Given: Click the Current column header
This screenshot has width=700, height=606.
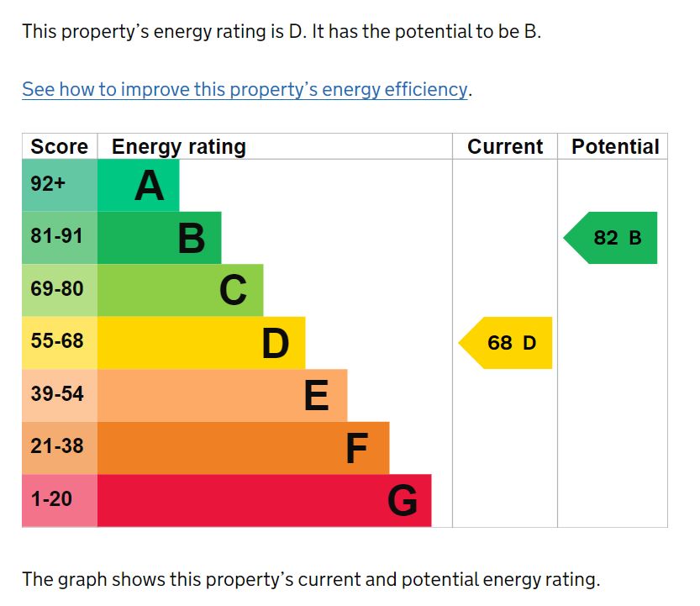Looking at the screenshot, I should coord(505,147).
